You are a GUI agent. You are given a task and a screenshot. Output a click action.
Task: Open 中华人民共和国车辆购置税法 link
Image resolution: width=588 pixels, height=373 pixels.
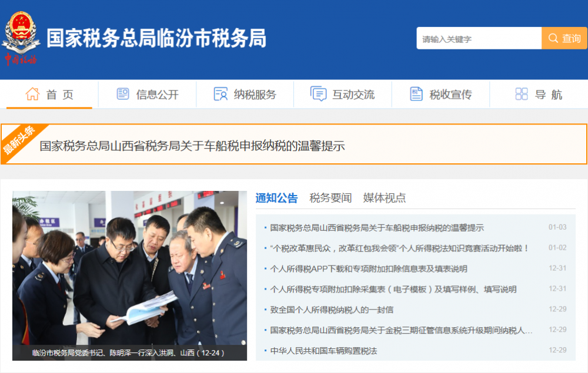point(323,351)
